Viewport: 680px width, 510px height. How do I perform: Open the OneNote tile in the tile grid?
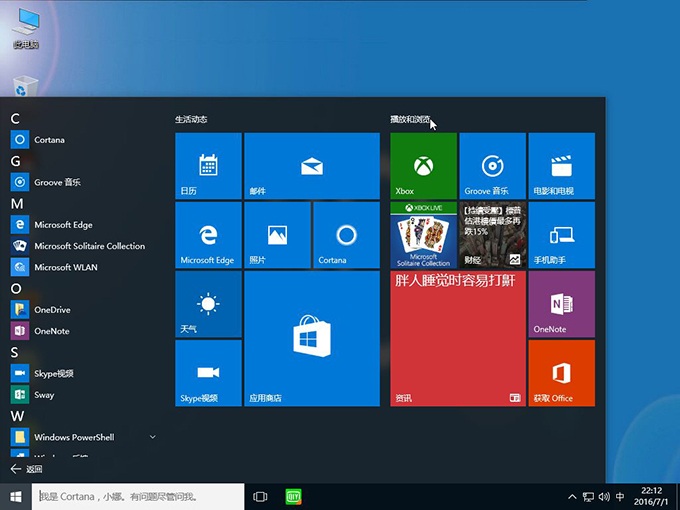pos(561,303)
